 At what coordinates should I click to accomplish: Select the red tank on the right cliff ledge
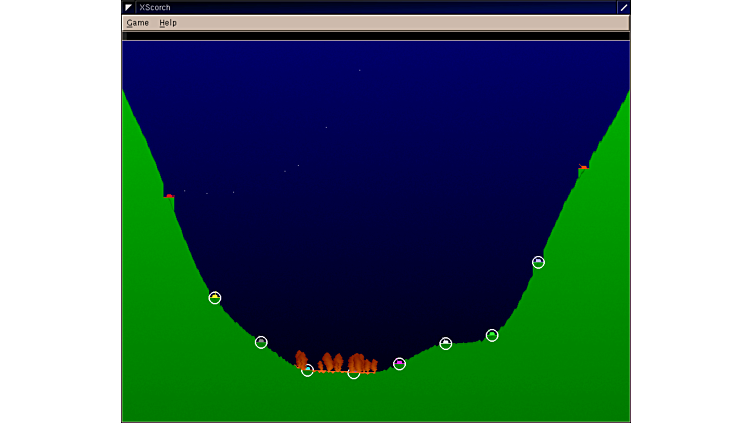(583, 168)
